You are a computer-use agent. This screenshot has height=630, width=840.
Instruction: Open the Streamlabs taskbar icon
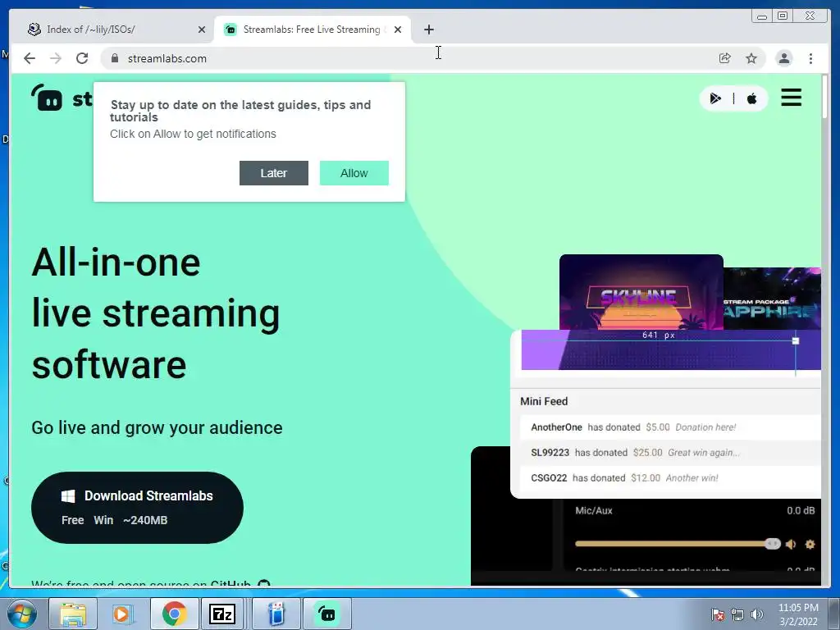tap(326, 614)
